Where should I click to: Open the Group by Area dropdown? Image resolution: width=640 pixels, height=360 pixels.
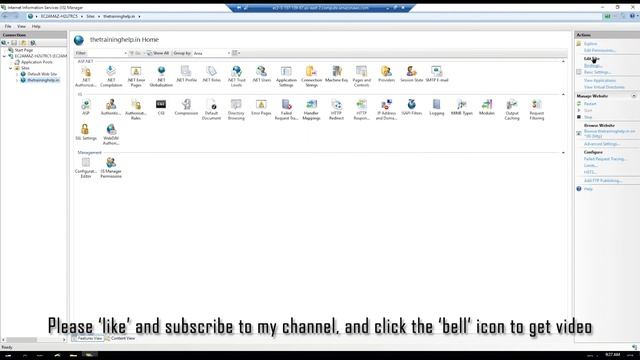click(212, 53)
